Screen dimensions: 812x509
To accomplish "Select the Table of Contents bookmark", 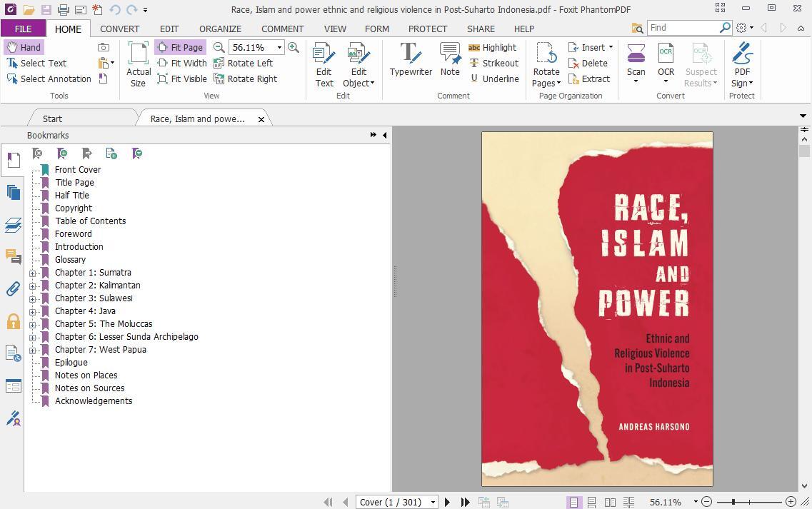I will coord(91,221).
